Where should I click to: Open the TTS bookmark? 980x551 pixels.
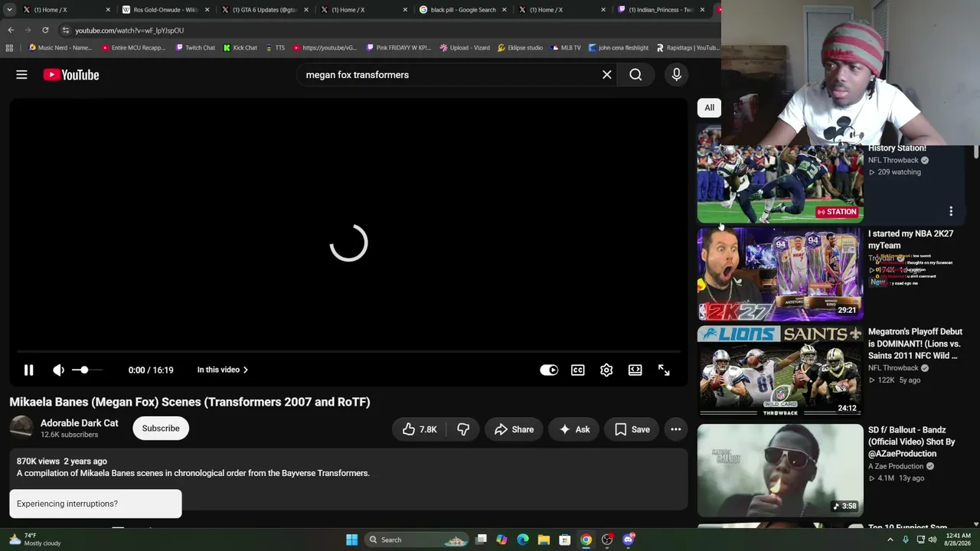276,47
